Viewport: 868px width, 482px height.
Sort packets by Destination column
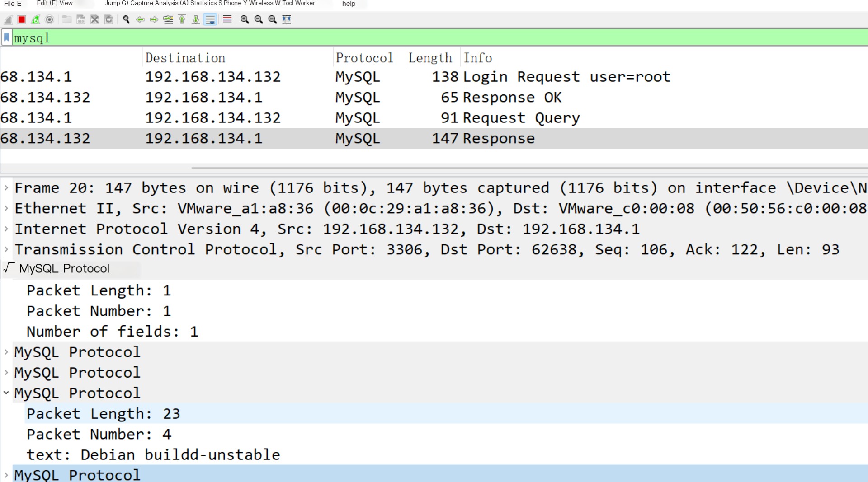coord(238,58)
